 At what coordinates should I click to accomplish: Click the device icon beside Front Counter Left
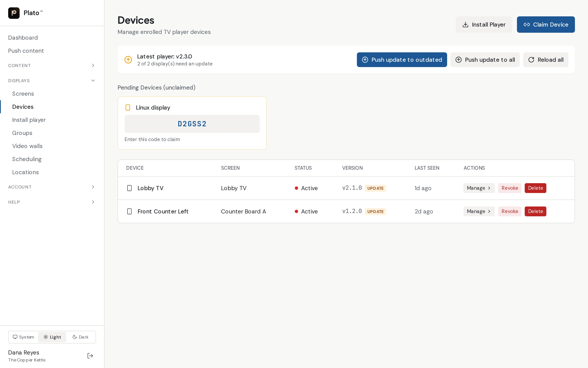tap(129, 212)
